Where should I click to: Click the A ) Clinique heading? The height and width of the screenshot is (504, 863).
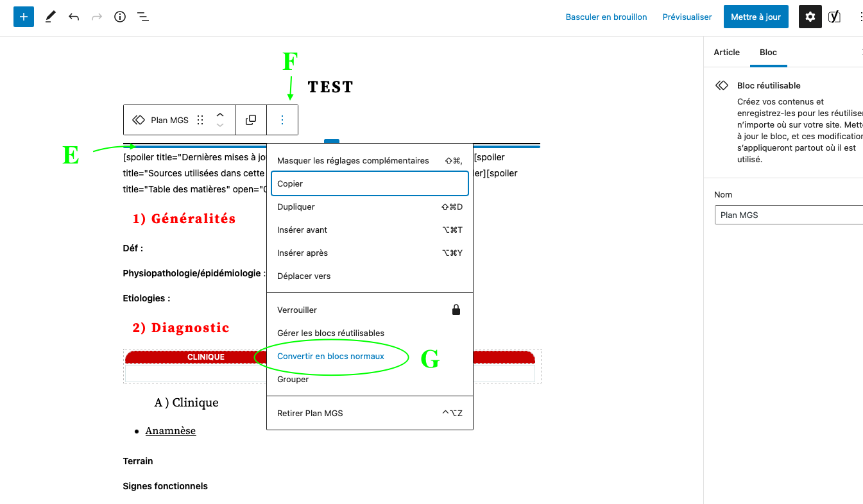pos(186,403)
